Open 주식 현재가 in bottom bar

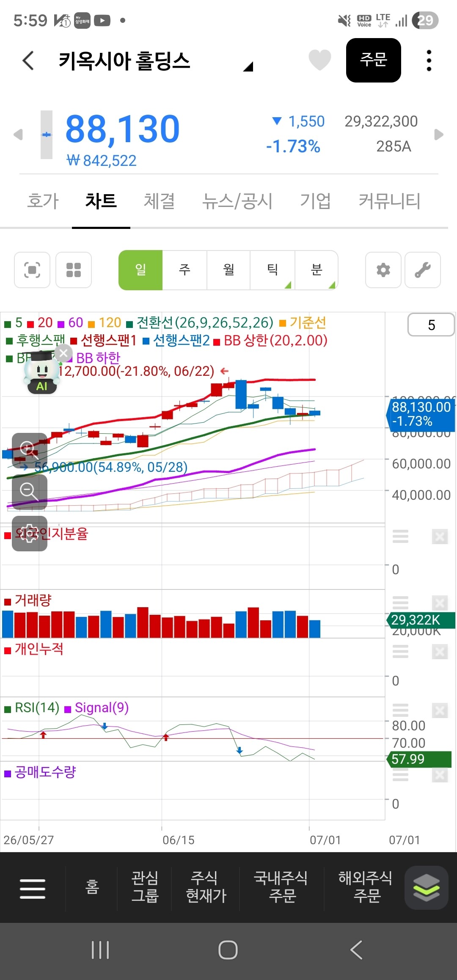point(206,887)
